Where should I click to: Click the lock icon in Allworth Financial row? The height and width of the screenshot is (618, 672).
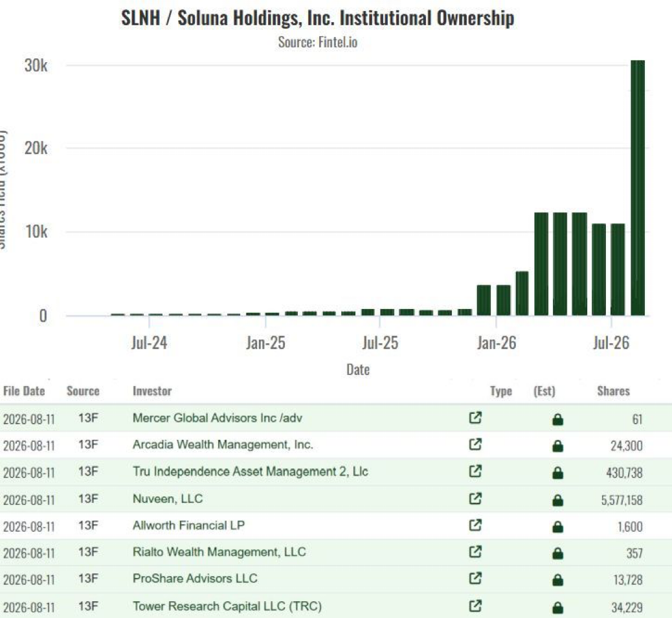[x=557, y=526]
